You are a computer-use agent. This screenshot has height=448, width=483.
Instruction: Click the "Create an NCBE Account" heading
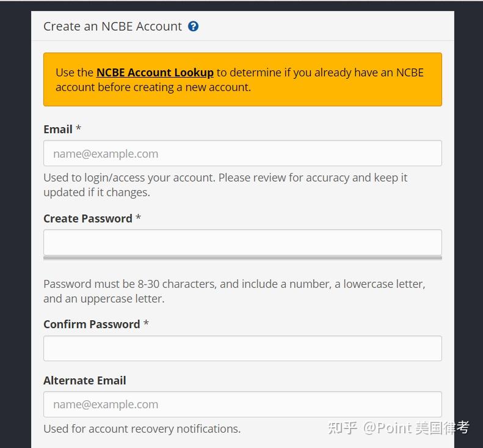[x=112, y=26]
